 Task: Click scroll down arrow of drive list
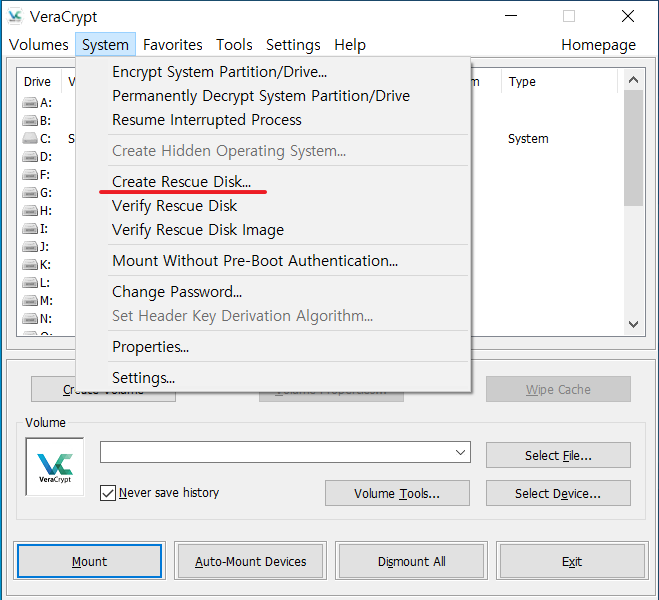633,324
